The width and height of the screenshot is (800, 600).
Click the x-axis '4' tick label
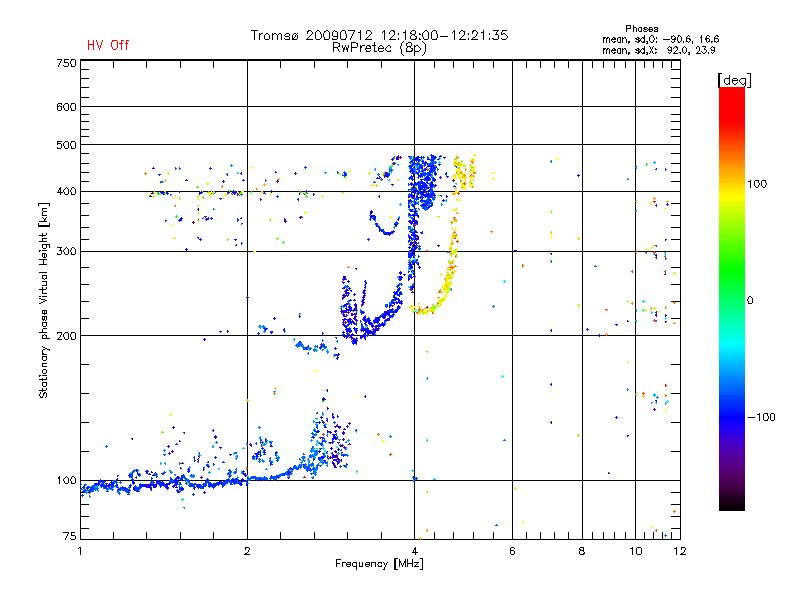tap(415, 551)
